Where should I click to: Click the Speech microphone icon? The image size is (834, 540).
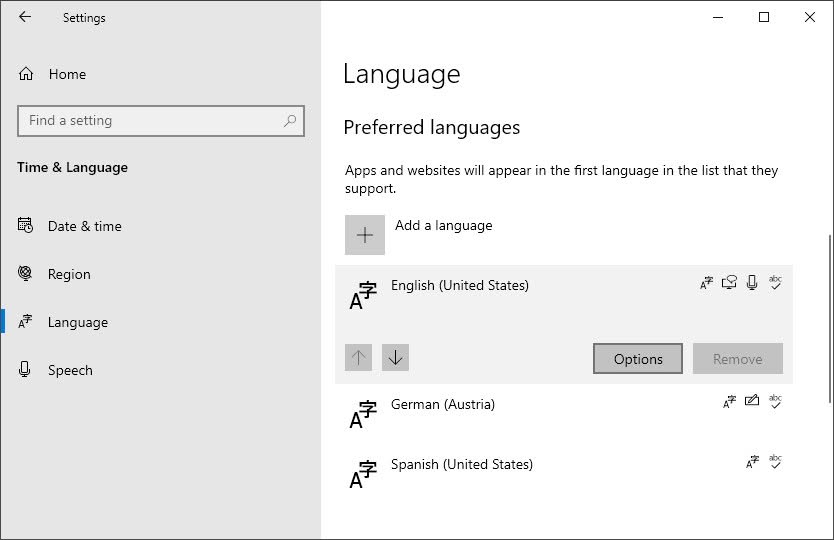[24, 369]
